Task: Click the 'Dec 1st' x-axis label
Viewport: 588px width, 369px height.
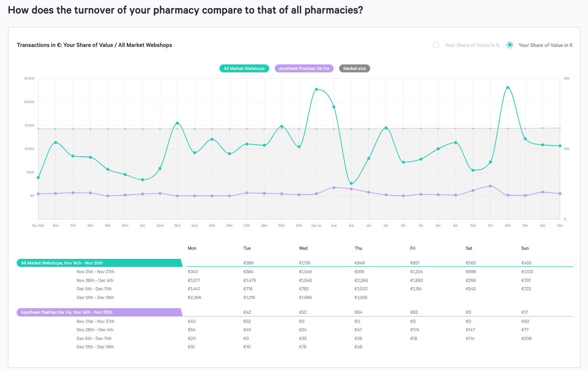Action: (x=316, y=225)
